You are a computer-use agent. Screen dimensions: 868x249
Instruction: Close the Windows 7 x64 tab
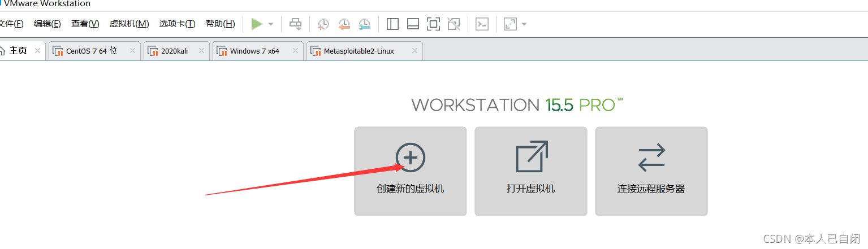[x=295, y=51]
